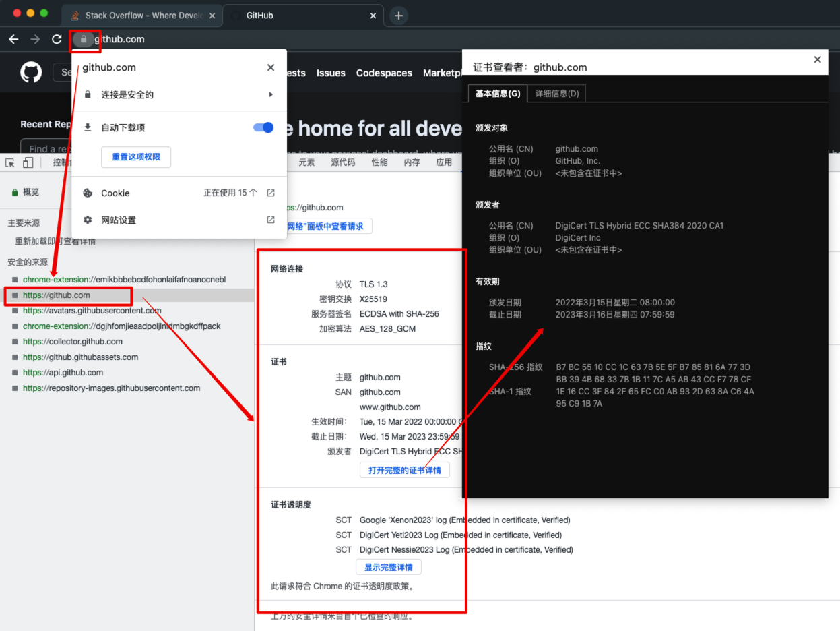Click the address bar URL github.com
This screenshot has width=840, height=631.
[x=119, y=39]
